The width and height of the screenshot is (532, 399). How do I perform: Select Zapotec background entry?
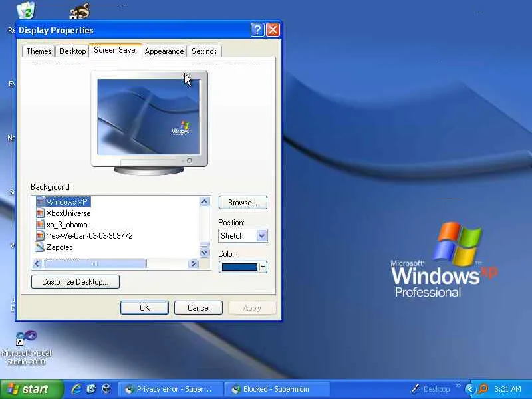(x=60, y=247)
